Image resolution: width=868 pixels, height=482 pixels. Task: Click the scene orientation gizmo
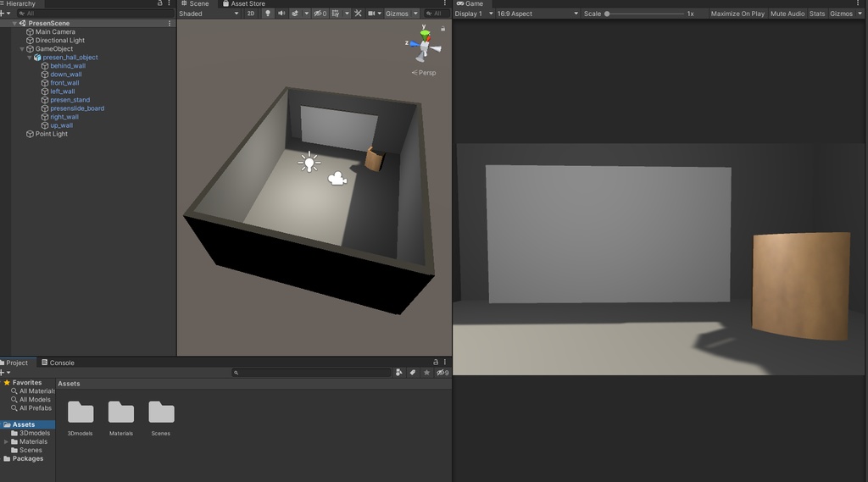(425, 45)
